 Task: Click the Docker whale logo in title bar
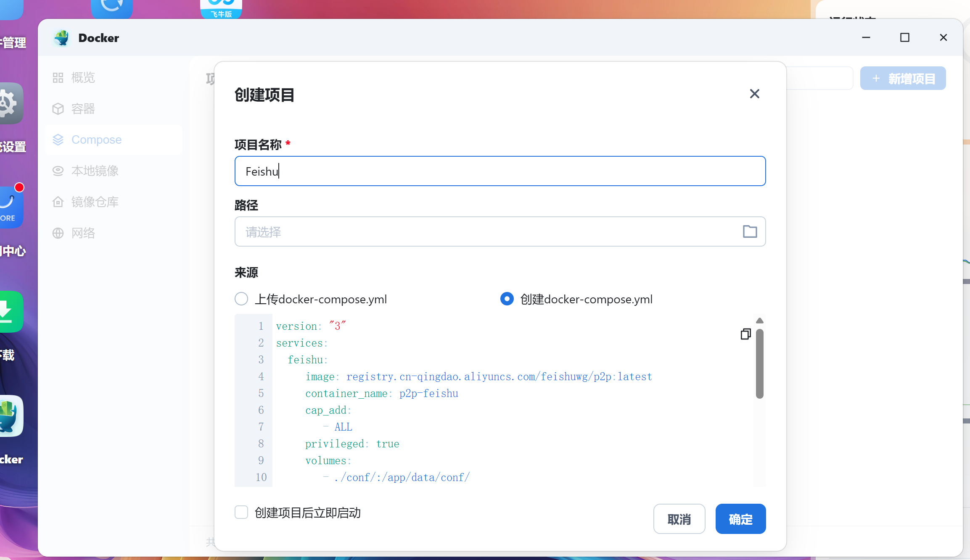point(62,38)
